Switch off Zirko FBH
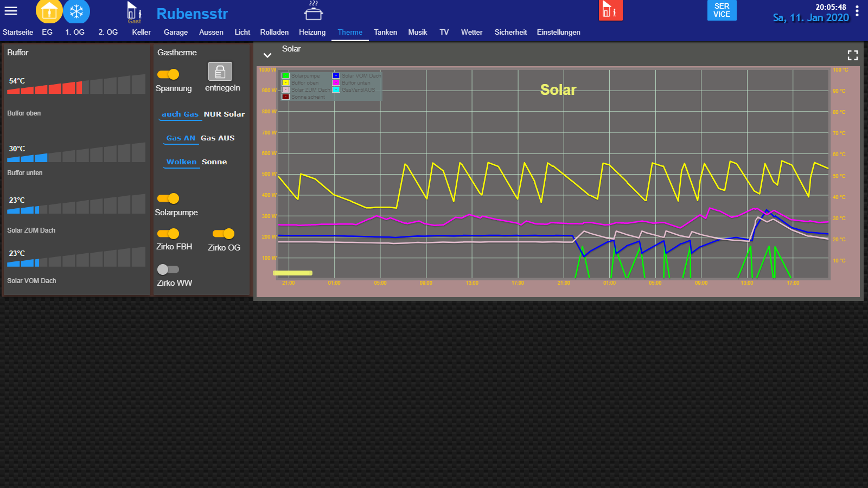The height and width of the screenshot is (488, 868). point(168,234)
